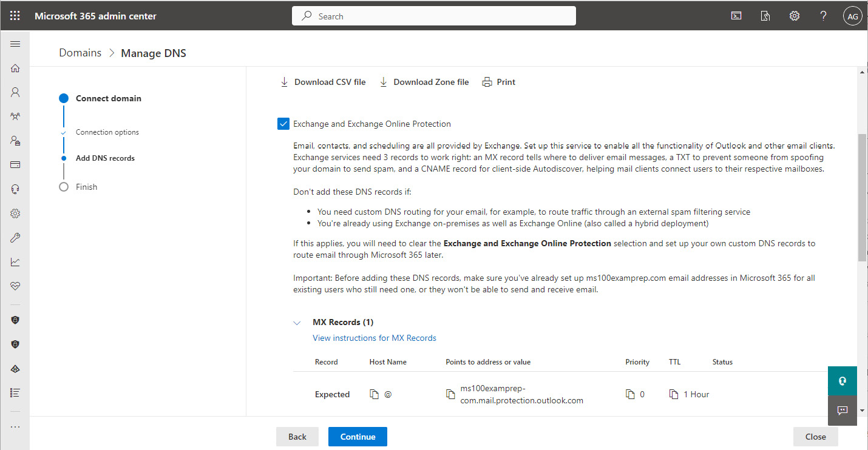Click the 'TTL' column header
The width and height of the screenshot is (868, 450).
tap(675, 362)
